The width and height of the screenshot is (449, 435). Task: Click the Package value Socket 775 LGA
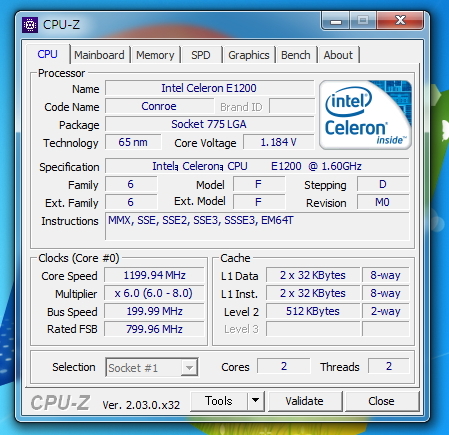click(x=209, y=124)
